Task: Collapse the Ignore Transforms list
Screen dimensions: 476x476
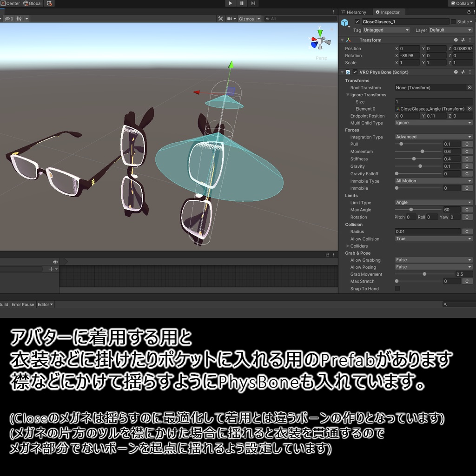Action: [348, 95]
